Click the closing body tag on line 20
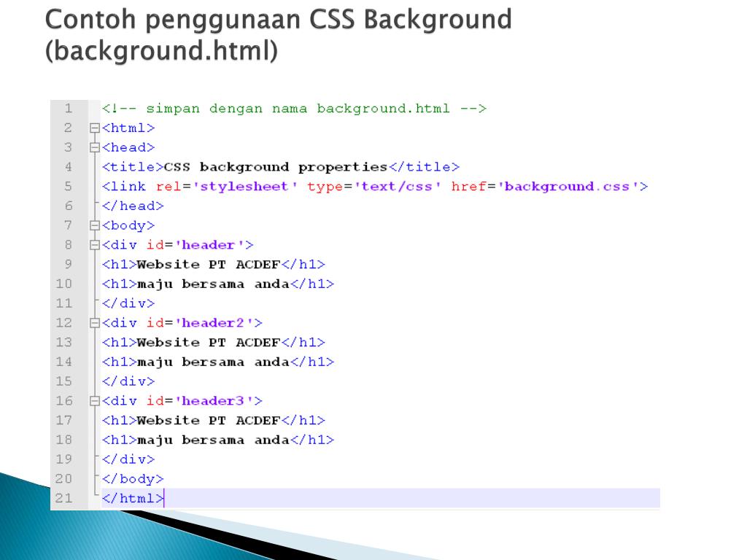747x560 pixels. (133, 480)
